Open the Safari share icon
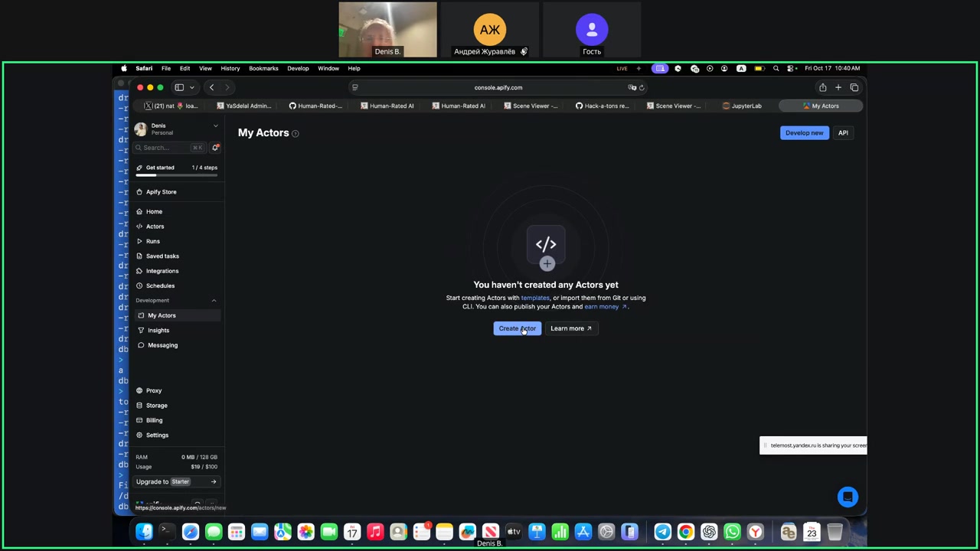 click(x=822, y=87)
